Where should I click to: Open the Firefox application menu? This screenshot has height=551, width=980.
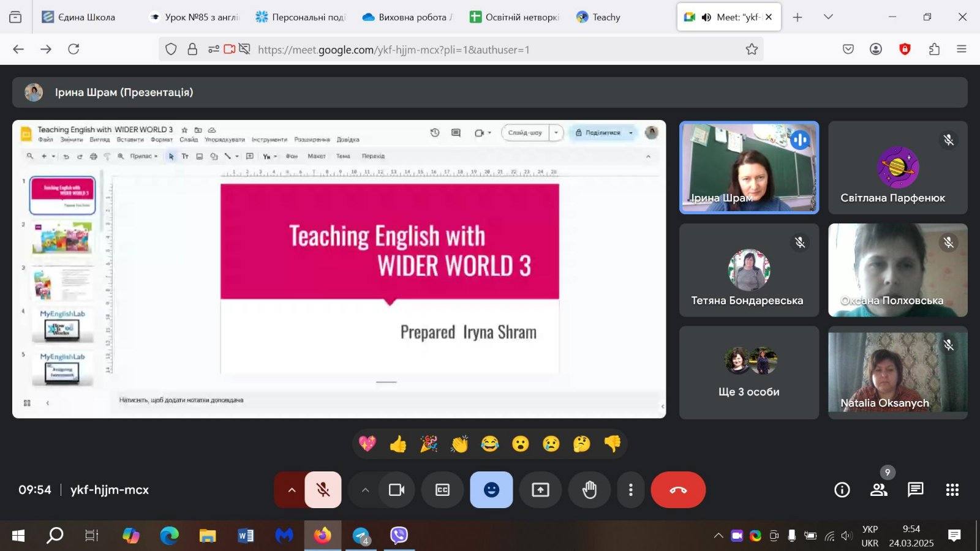[x=962, y=50]
